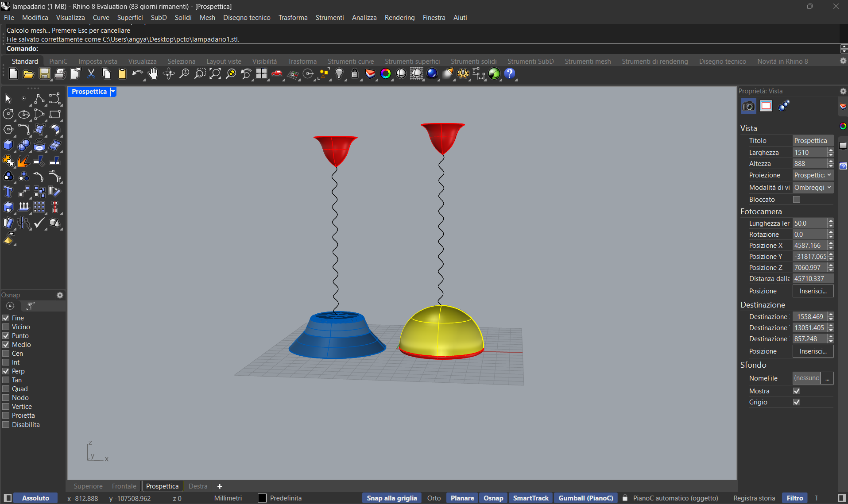This screenshot has width=848, height=504.
Task: Click the Lock objects padlock icon
Action: point(354,74)
